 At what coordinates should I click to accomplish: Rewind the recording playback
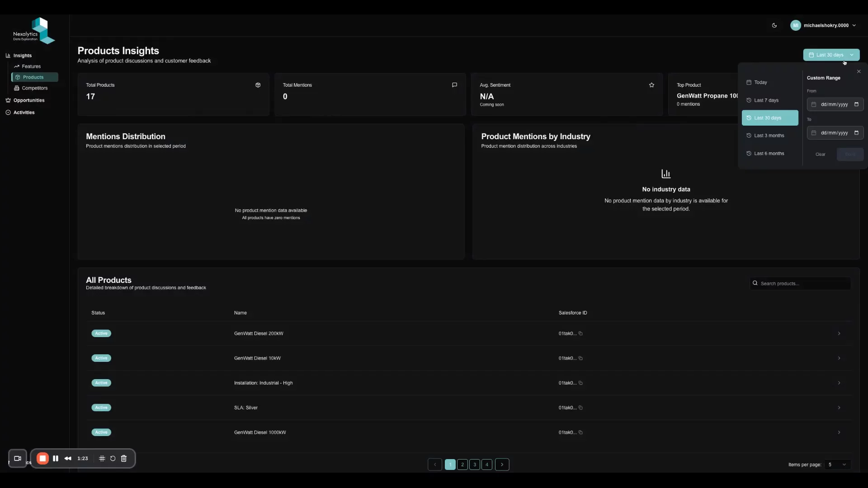pyautogui.click(x=68, y=458)
